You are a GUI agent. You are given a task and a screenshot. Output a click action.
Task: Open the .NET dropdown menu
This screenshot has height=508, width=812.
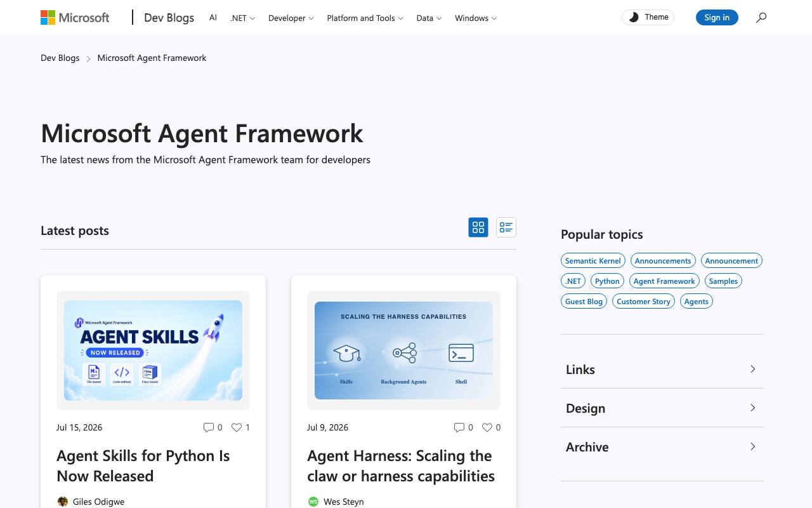(x=242, y=18)
